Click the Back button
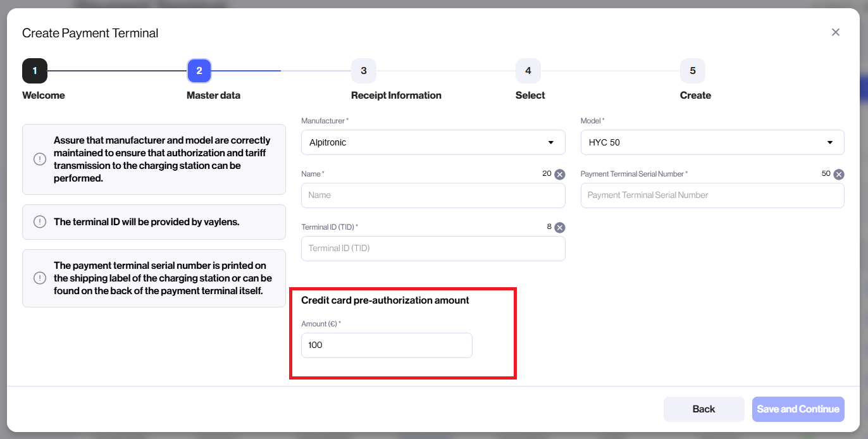 pyautogui.click(x=704, y=409)
